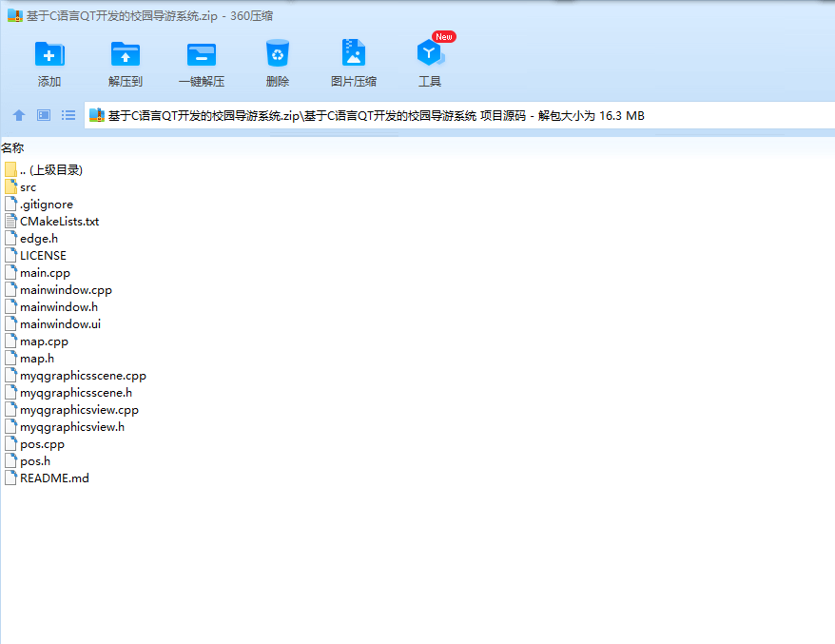
Task: Open the 工具 (Tools) icon with New badge
Action: [x=430, y=52]
